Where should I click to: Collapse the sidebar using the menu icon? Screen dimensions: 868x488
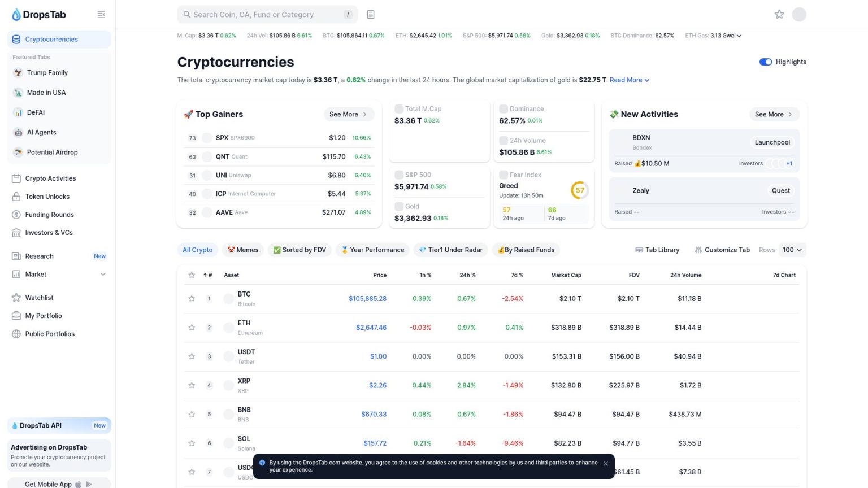coord(101,15)
